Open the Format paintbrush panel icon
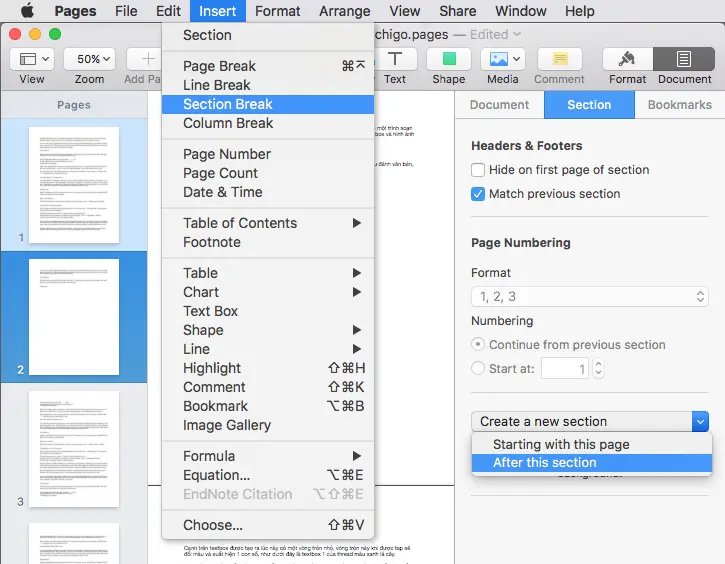This screenshot has height=564, width=725. point(627,59)
